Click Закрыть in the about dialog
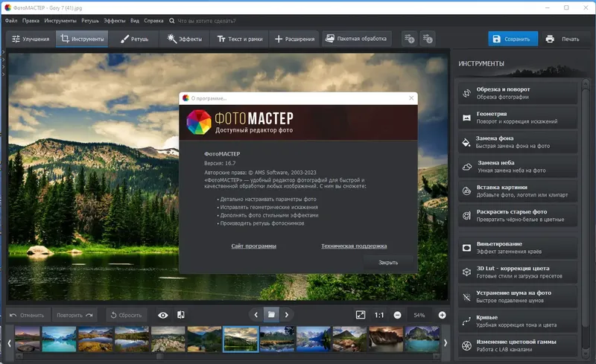Screen dimensions: 596x364 pos(388,263)
